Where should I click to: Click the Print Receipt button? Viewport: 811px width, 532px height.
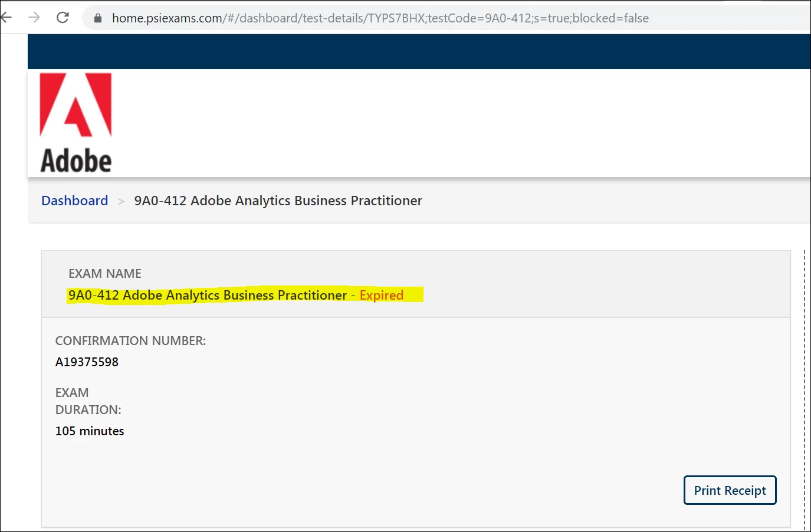[730, 490]
